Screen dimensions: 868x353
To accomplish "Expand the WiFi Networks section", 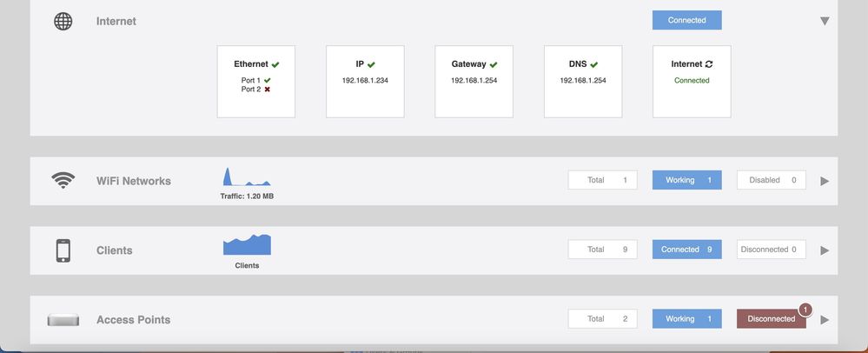I will tap(825, 181).
